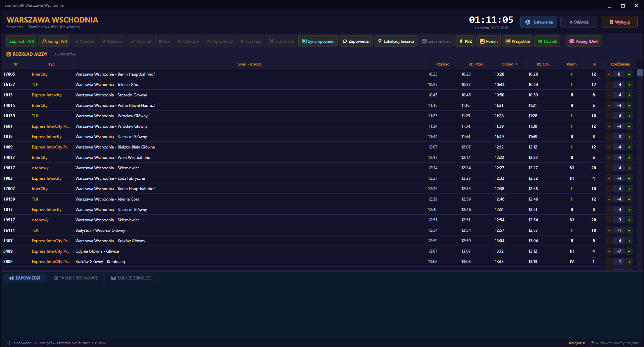Toggle Zap. aut. (Wł) automatic announcements
The width and height of the screenshot is (644, 347).
point(21,41)
